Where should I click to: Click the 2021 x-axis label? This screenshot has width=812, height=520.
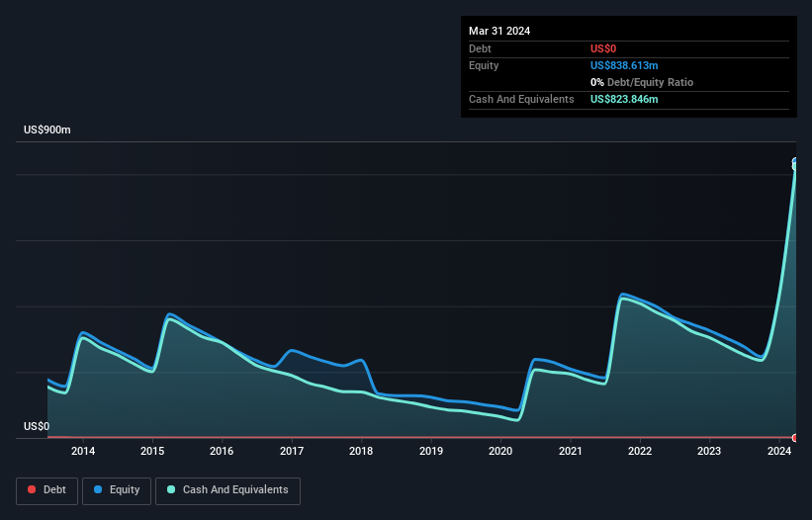point(570,451)
